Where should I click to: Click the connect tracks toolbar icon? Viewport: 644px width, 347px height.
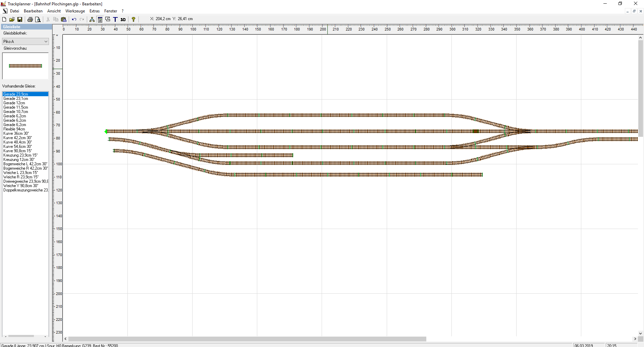pos(108,19)
